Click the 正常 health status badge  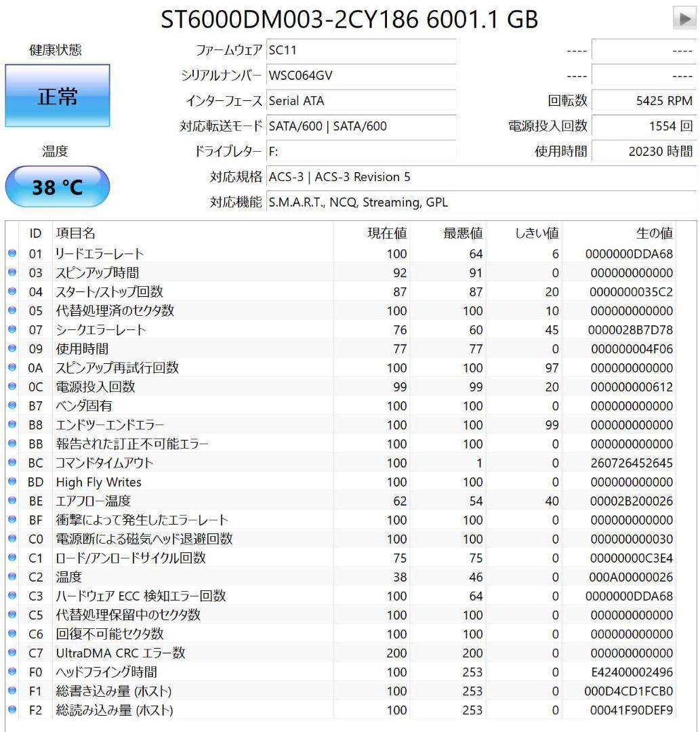pos(57,97)
